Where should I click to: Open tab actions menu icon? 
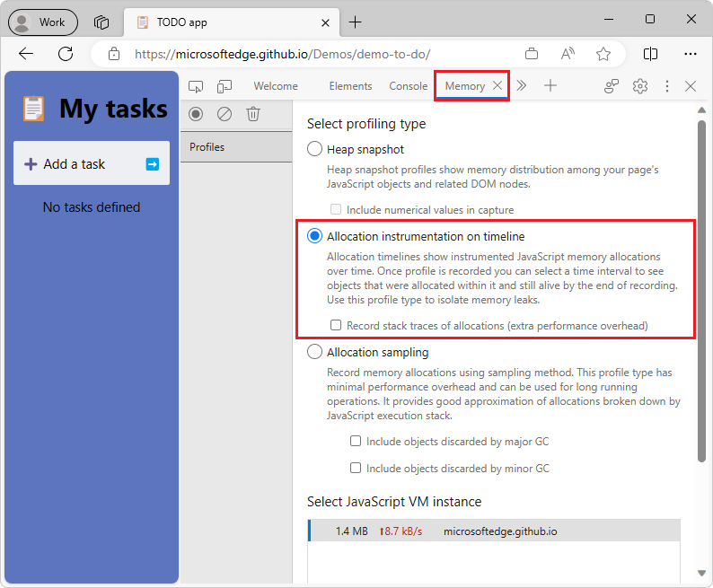[x=101, y=22]
